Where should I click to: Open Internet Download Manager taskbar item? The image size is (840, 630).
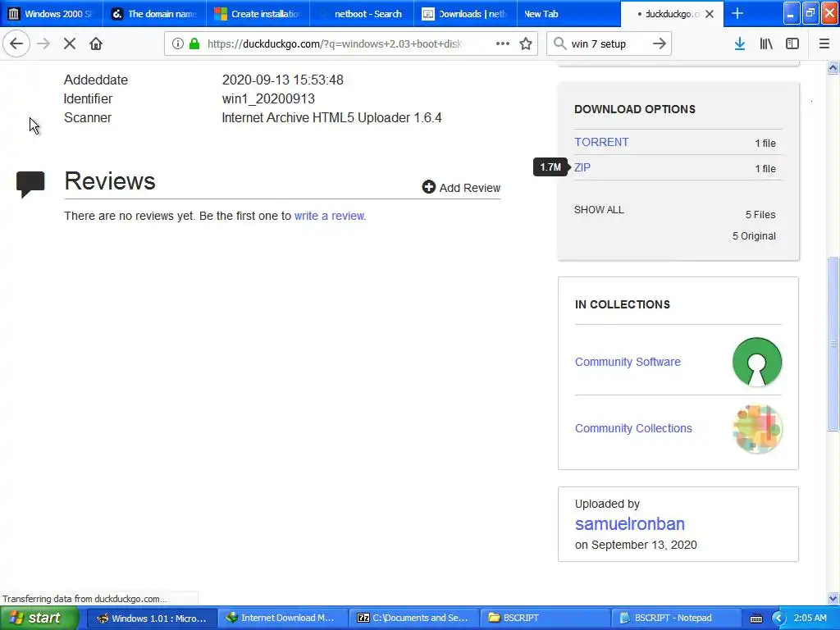point(282,618)
